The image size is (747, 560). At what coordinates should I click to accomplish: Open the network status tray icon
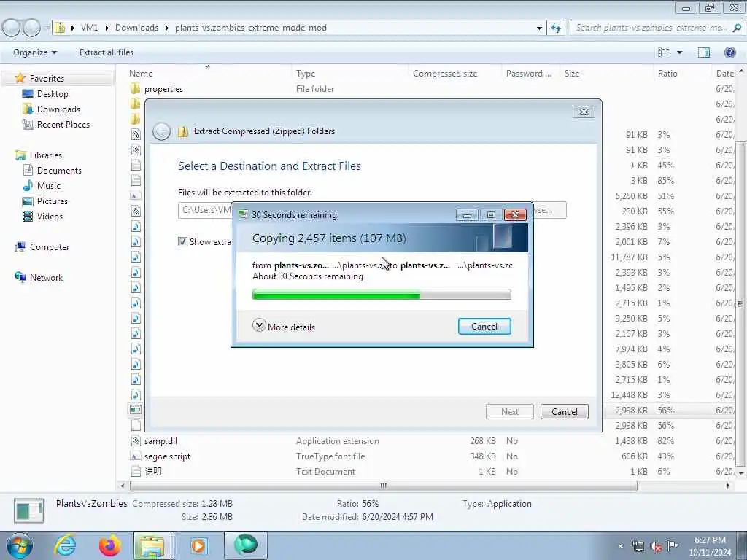coord(638,547)
